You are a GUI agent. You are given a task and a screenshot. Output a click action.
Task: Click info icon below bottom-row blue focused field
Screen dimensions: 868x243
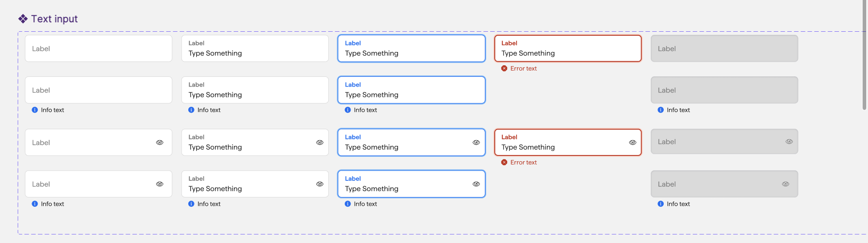347,204
